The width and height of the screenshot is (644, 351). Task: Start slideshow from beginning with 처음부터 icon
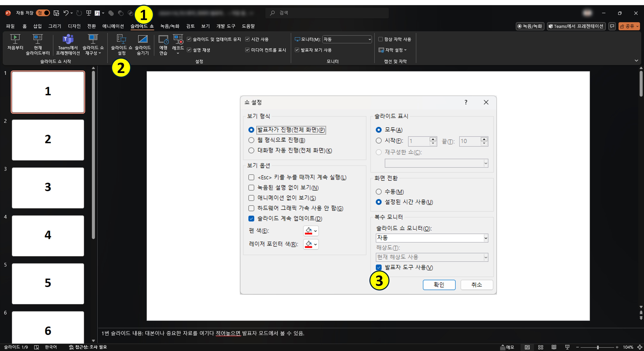(15, 45)
